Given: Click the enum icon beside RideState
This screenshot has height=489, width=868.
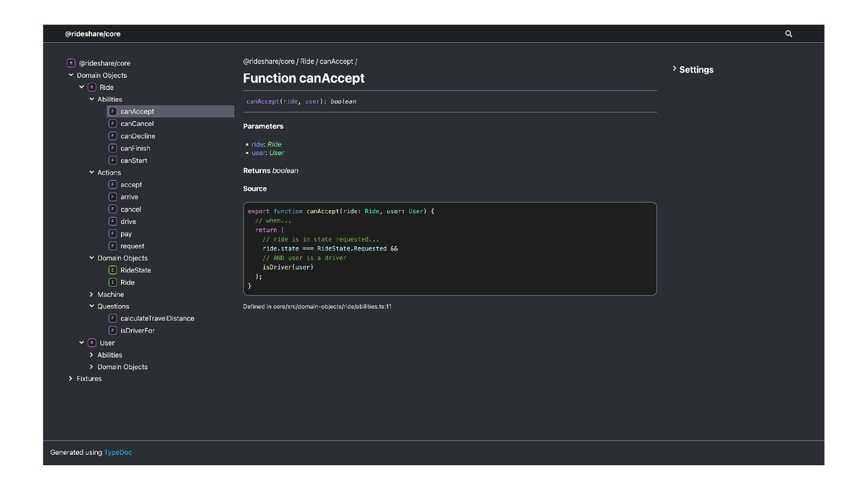Looking at the screenshot, I should 113,270.
